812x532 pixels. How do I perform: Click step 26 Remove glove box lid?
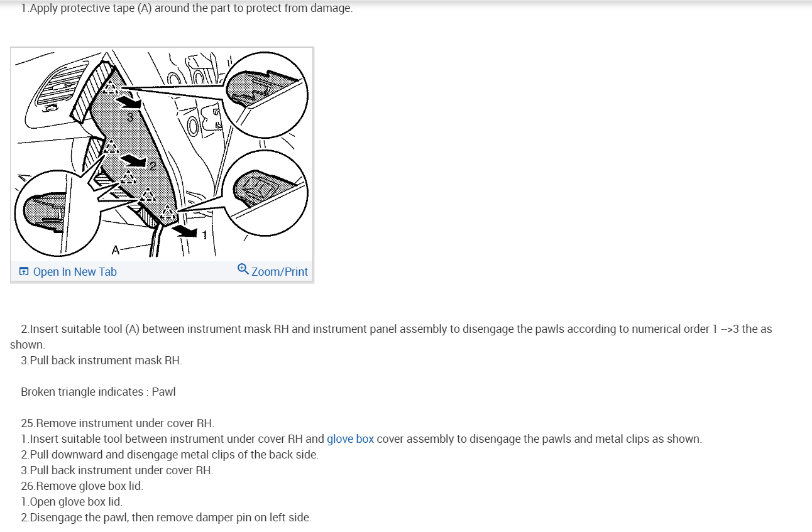tap(82, 486)
